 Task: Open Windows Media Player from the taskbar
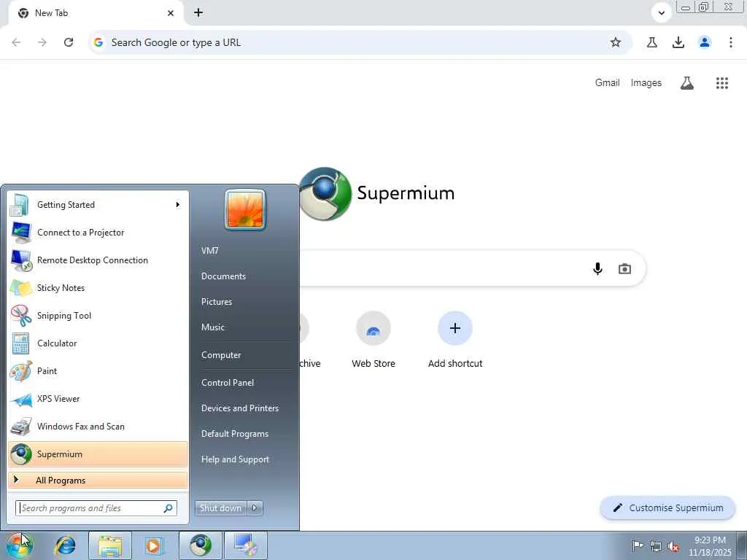click(x=153, y=545)
